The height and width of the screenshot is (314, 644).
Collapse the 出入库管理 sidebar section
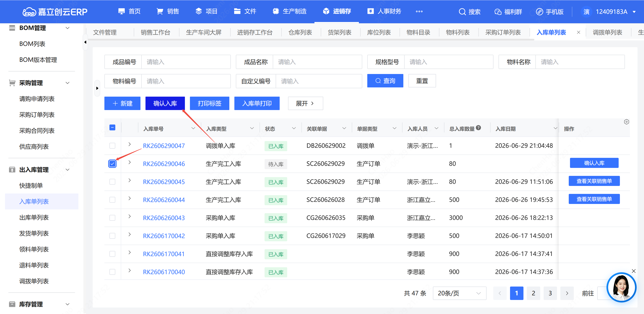67,170
